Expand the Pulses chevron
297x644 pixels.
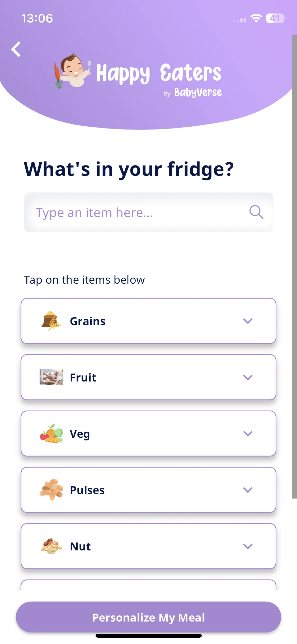point(248,490)
